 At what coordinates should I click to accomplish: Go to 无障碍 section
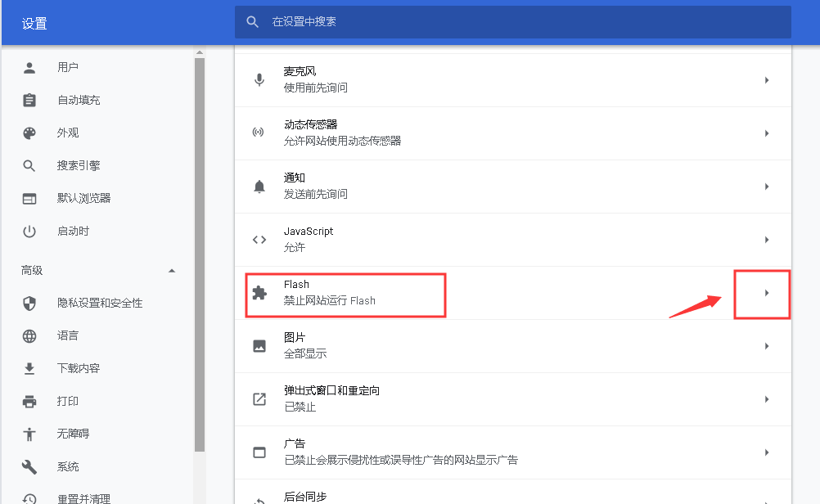tap(73, 434)
